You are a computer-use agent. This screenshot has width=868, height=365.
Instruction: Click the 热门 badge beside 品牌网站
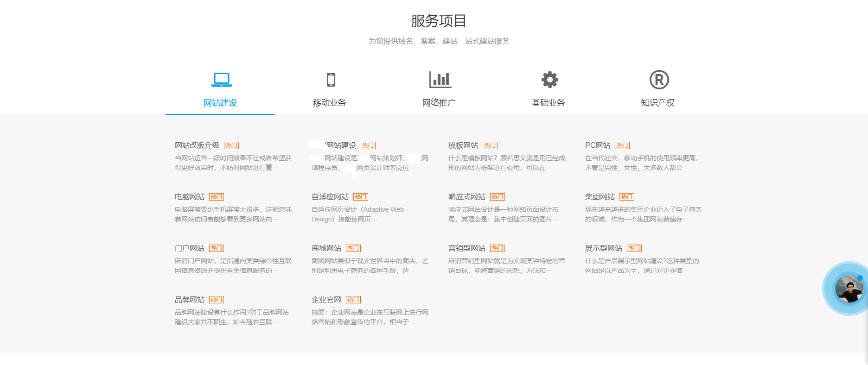coord(217,300)
